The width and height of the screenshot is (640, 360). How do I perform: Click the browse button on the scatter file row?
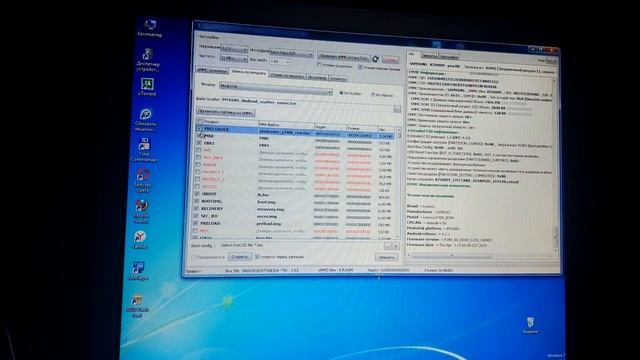pos(397,109)
